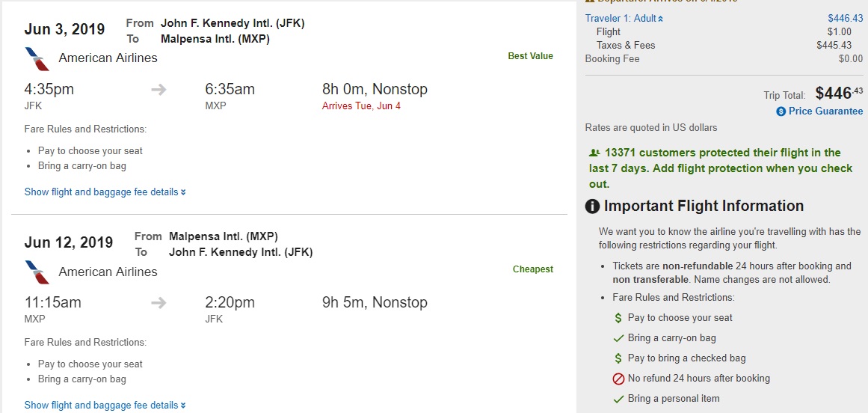
Task: Expand flight and baggage fee details for Jun 12
Action: 105,406
